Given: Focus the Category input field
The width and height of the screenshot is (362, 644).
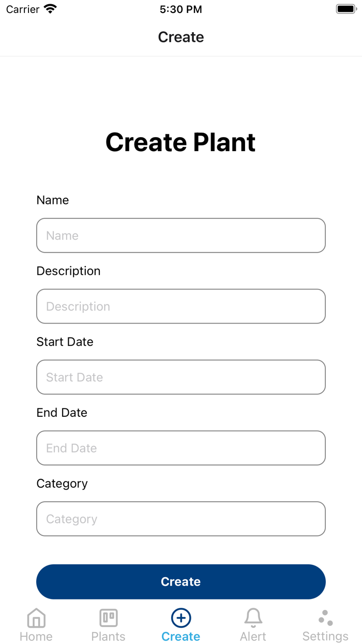Looking at the screenshot, I should tap(181, 519).
